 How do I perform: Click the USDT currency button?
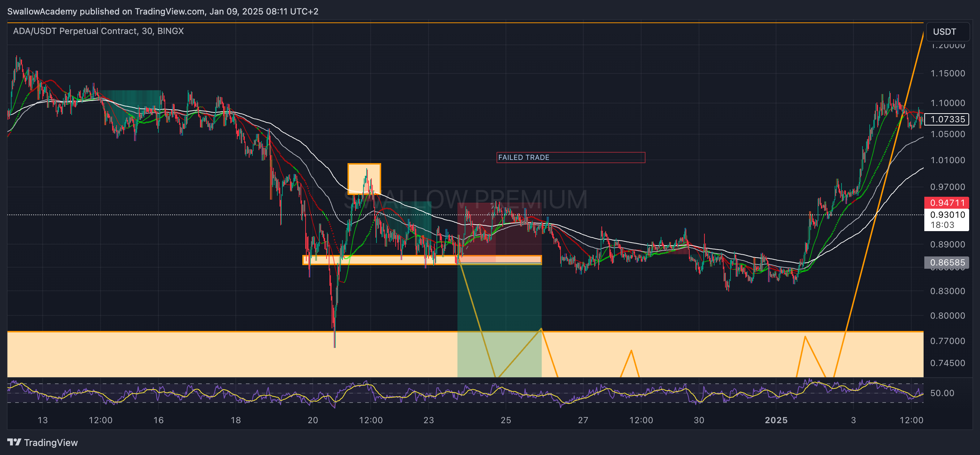948,31
